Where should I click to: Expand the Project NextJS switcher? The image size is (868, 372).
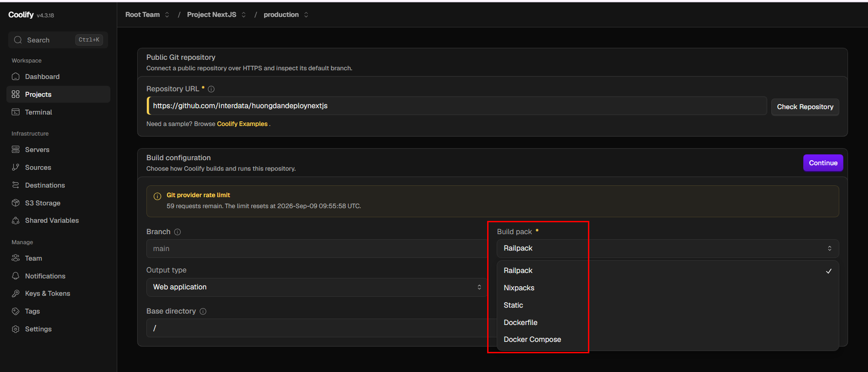[244, 15]
